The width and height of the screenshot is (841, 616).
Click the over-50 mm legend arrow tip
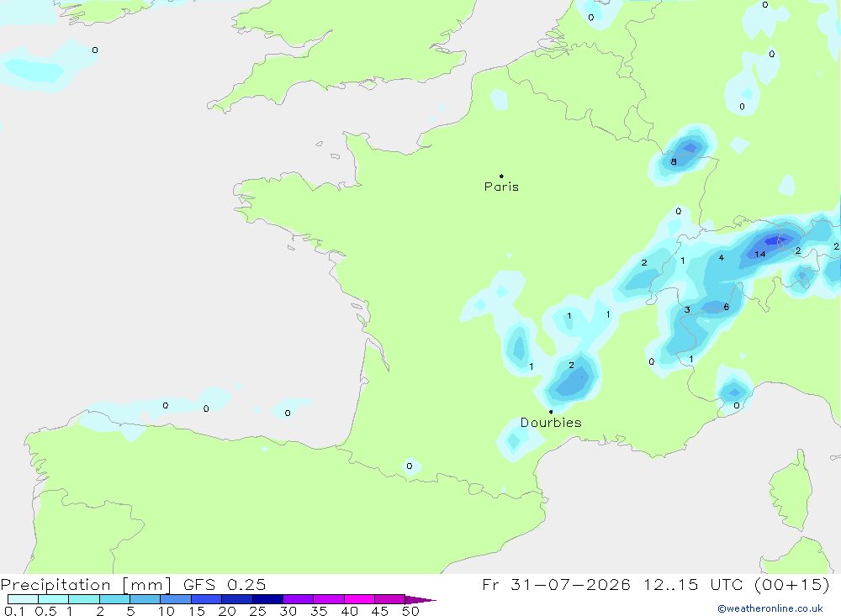click(421, 600)
